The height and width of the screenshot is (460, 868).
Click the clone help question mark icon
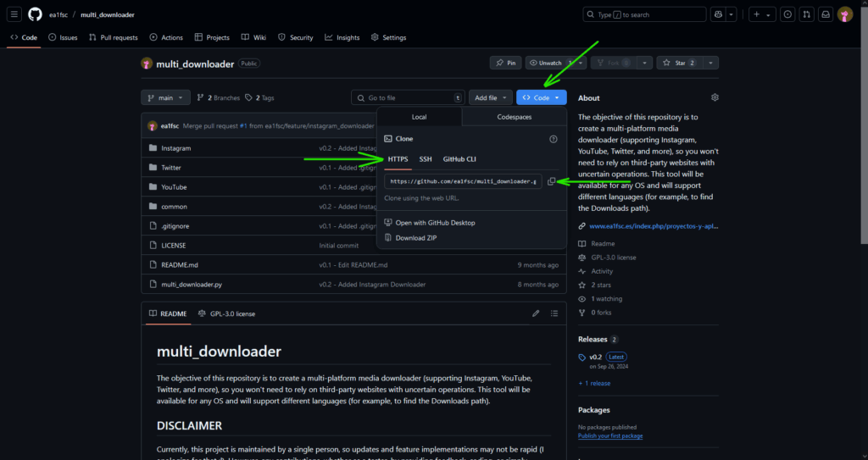[553, 139]
